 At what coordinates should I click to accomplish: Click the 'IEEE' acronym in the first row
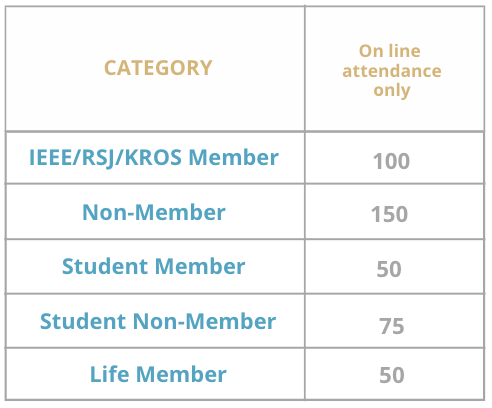tap(50, 157)
